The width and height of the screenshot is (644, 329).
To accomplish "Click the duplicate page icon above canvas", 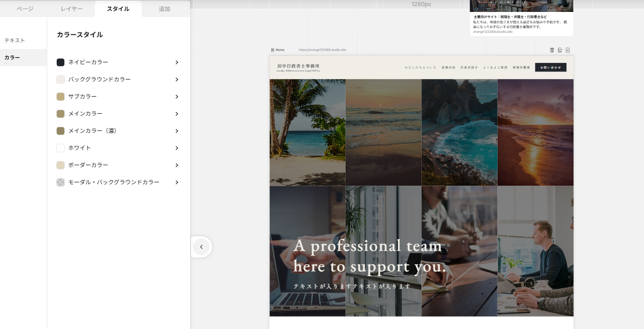I will pyautogui.click(x=560, y=50).
